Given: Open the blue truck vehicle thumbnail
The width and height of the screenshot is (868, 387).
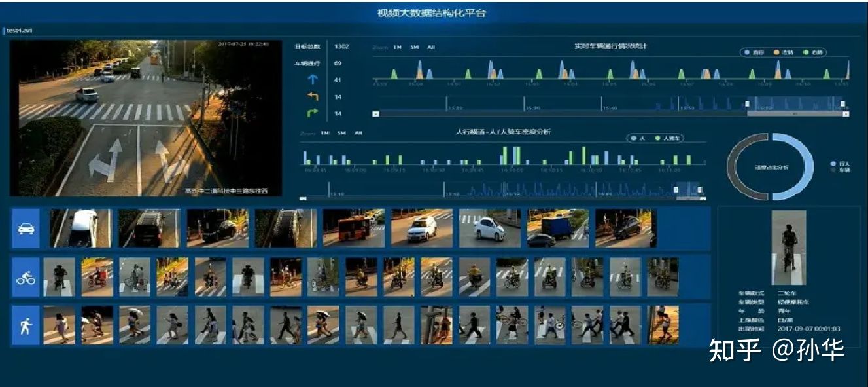Looking at the screenshot, I should pyautogui.click(x=558, y=228).
